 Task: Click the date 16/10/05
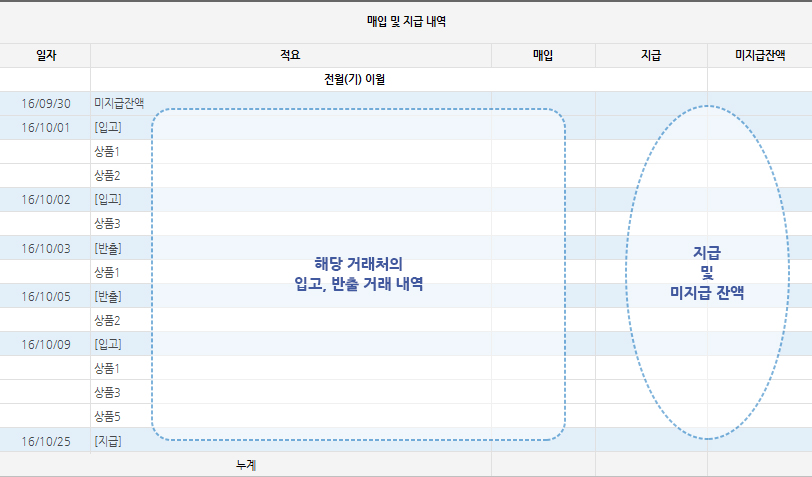(46, 296)
